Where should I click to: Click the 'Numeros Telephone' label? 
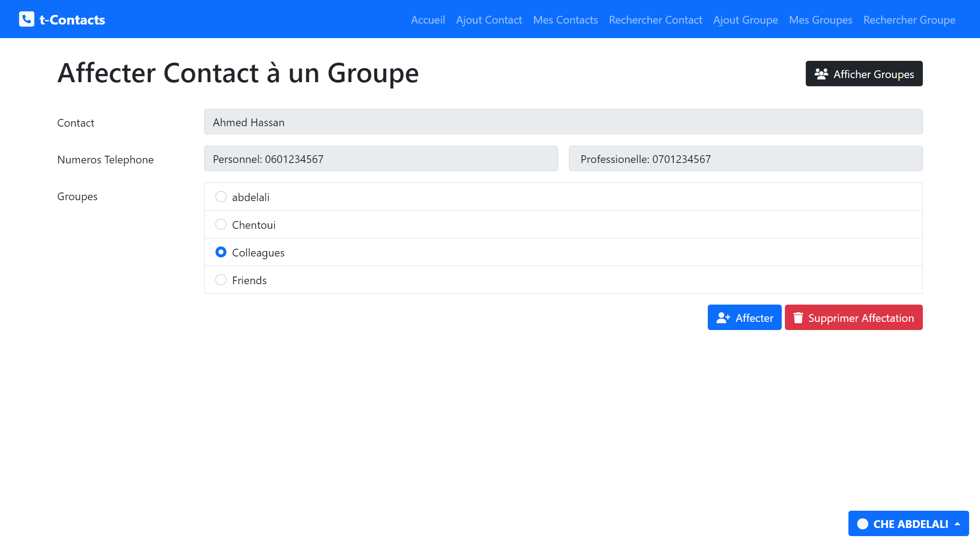105,159
